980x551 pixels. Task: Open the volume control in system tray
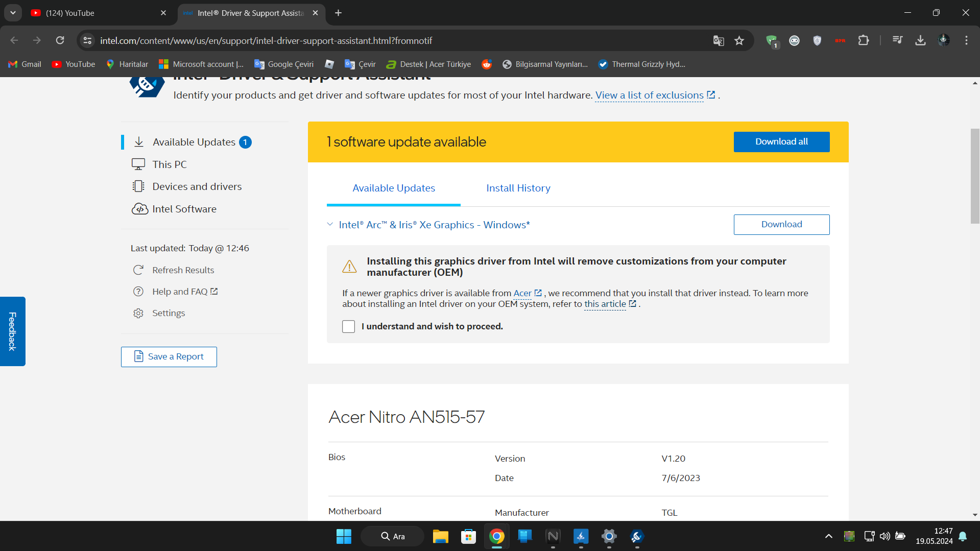(885, 536)
